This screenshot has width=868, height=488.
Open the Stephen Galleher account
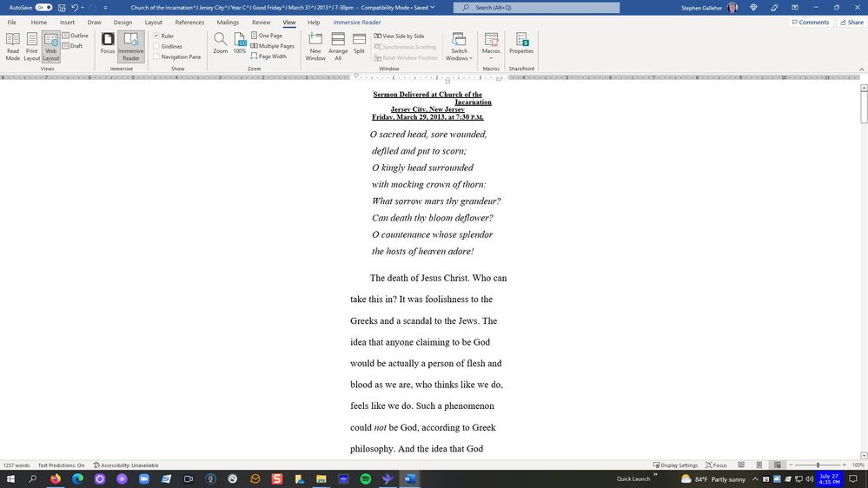pos(709,8)
